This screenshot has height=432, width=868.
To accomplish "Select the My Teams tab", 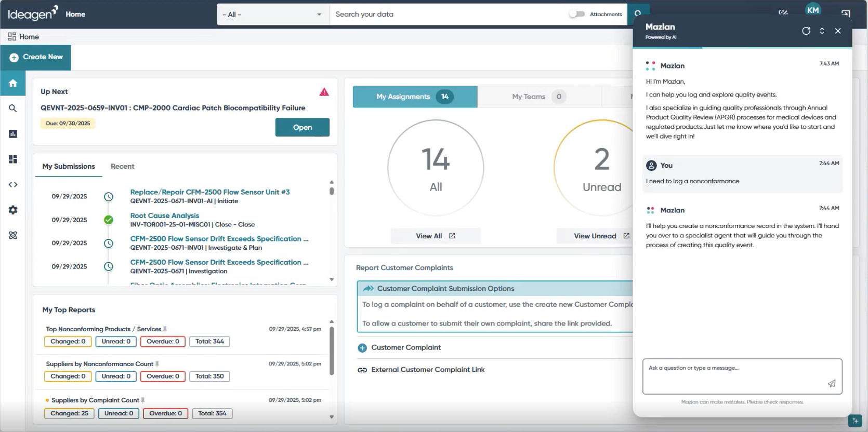I will point(539,97).
